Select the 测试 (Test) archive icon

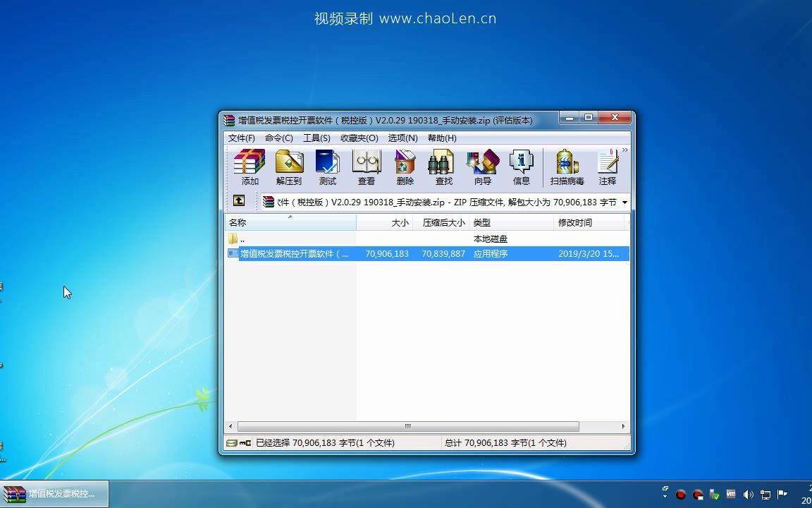click(x=327, y=166)
